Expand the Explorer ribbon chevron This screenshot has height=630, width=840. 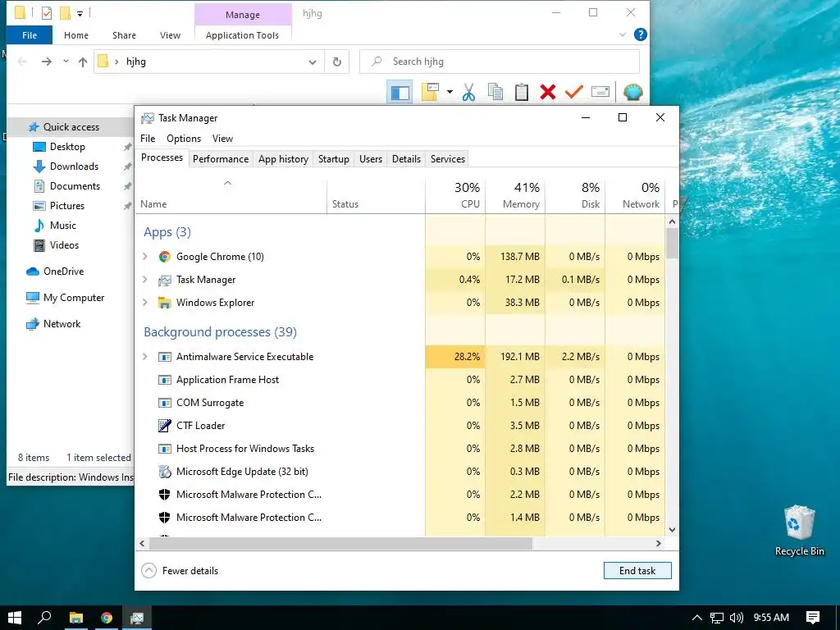click(x=622, y=34)
